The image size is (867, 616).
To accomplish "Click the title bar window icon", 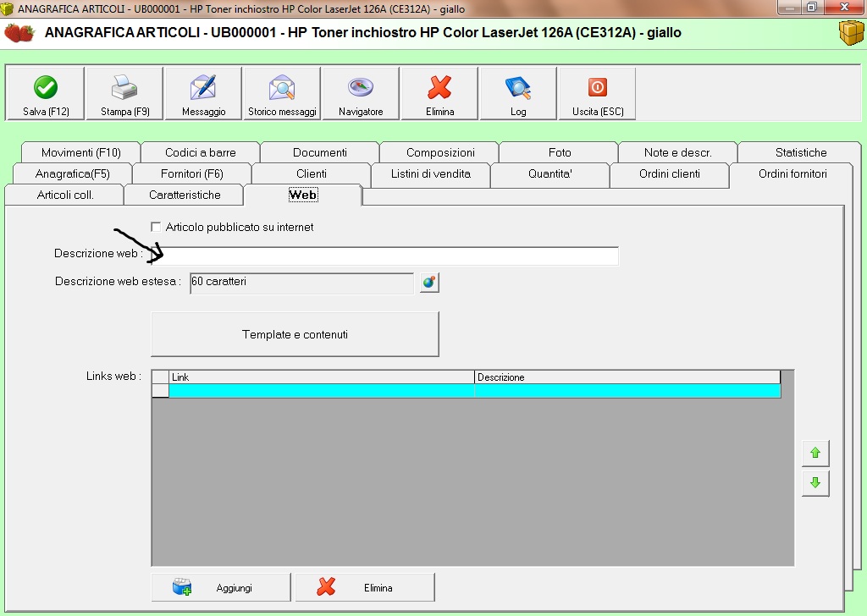I will (x=7, y=8).
